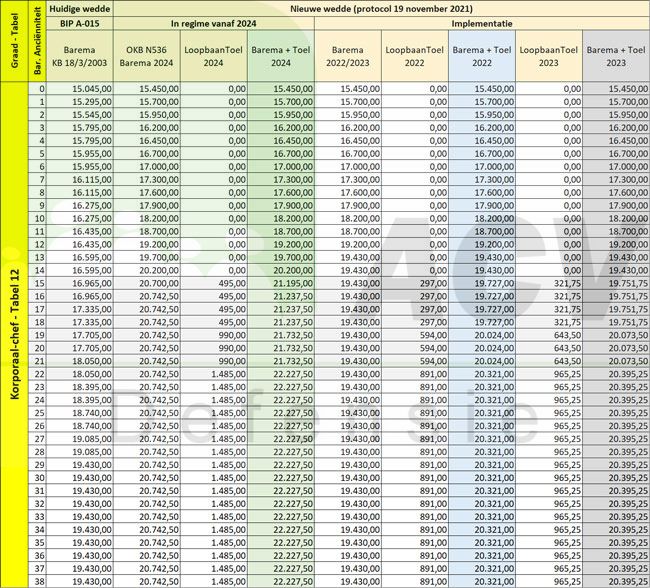Viewport: 650px width, 588px height.
Task: Click the 21.732,50 cell in row 20
Action: coord(281,348)
